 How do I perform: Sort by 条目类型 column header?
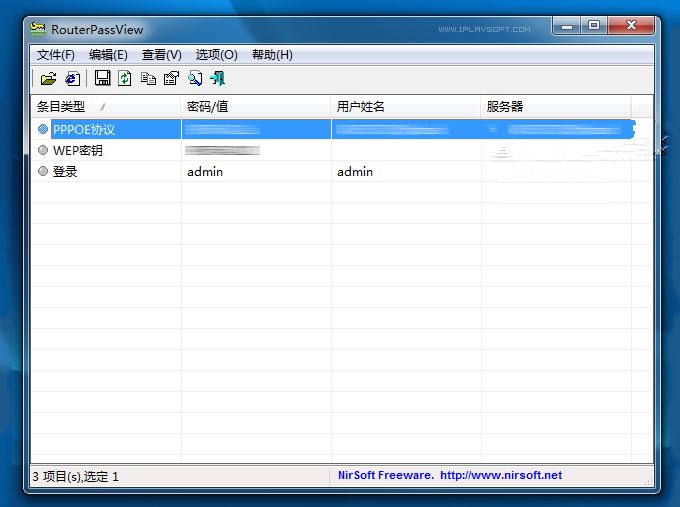point(106,106)
